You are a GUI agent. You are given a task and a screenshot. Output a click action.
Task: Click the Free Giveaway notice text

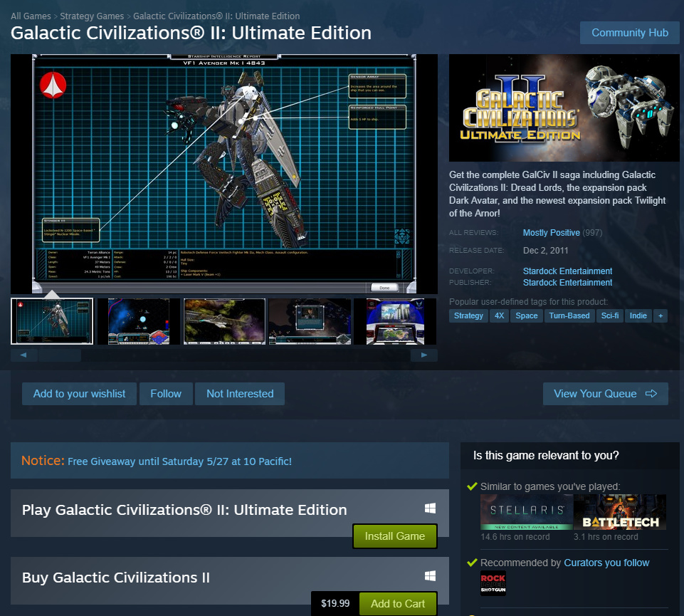click(180, 461)
